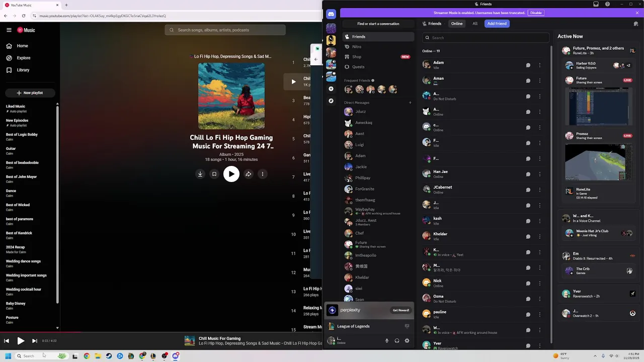Open Steam from the taskbar
644x362 pixels.
tap(109, 356)
